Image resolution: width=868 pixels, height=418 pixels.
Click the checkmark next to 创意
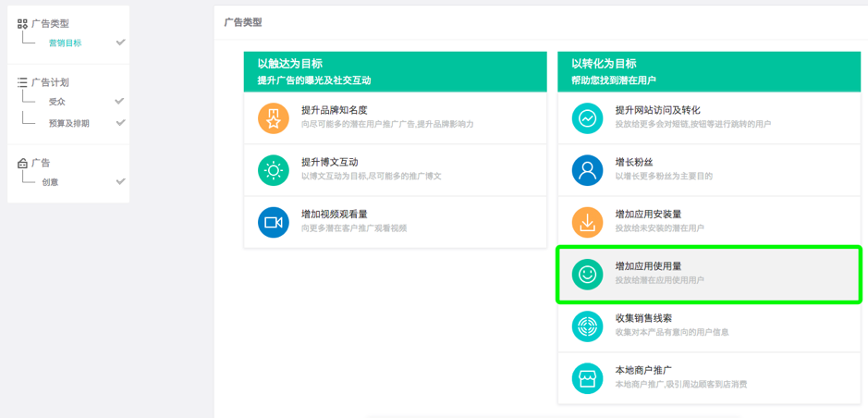pyautogui.click(x=120, y=181)
